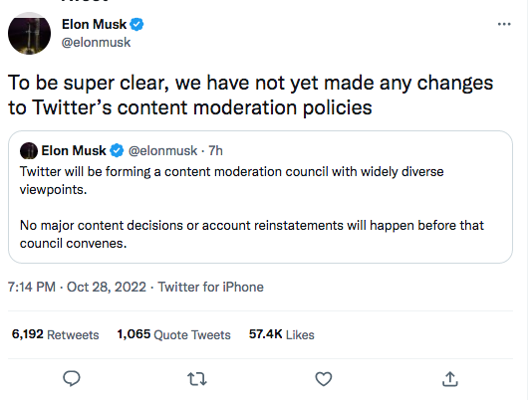Click the small avatar in quoted tweet
This screenshot has width=532, height=400.
[x=29, y=151]
